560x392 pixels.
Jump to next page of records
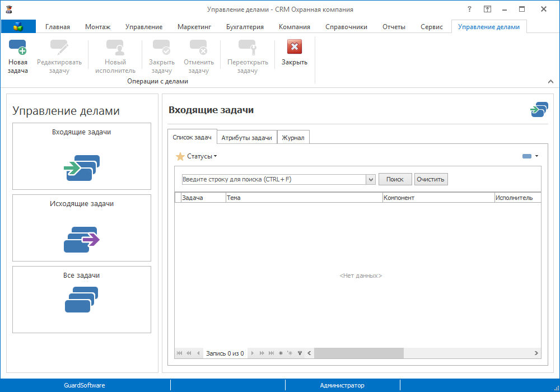pyautogui.click(x=262, y=353)
